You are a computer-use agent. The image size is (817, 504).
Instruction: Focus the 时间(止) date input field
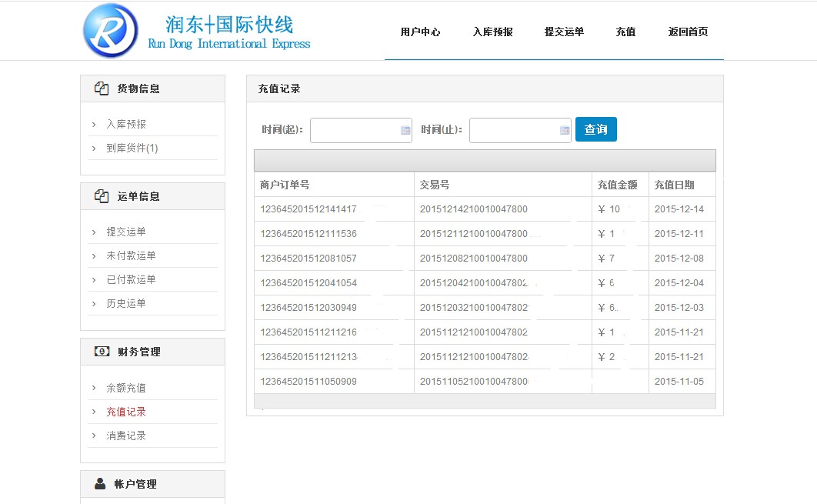(x=520, y=130)
